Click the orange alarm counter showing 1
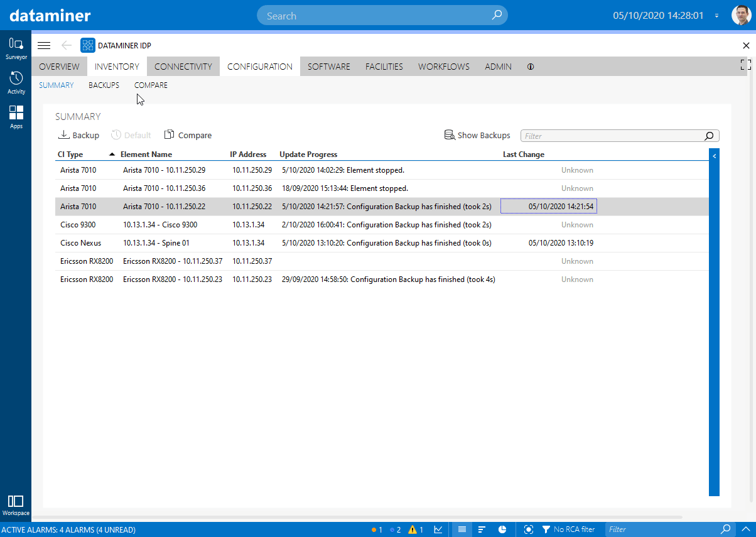756x537 pixels. (x=377, y=529)
